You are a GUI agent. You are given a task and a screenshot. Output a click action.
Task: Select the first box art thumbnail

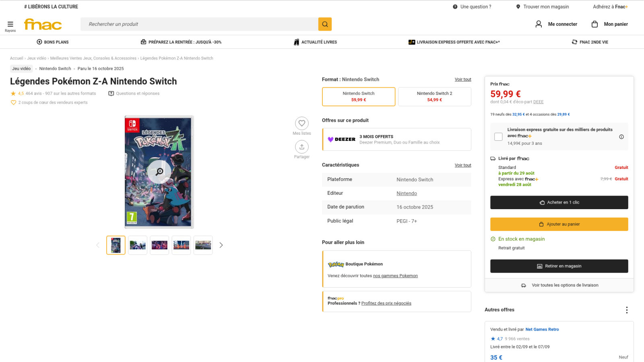point(116,245)
